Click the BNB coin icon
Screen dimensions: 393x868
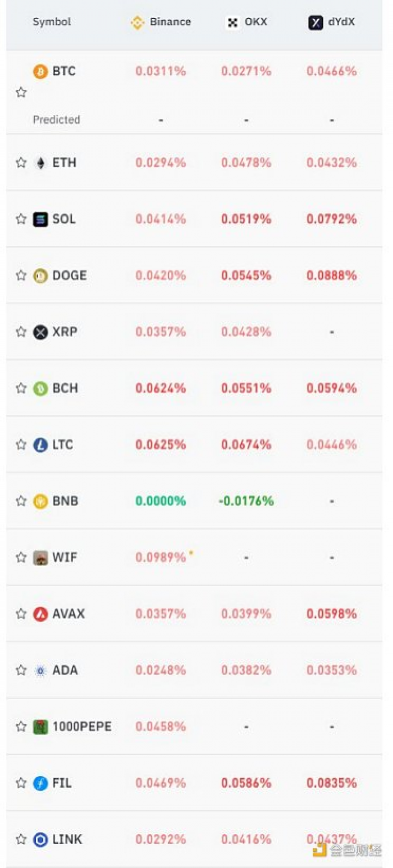(40, 501)
